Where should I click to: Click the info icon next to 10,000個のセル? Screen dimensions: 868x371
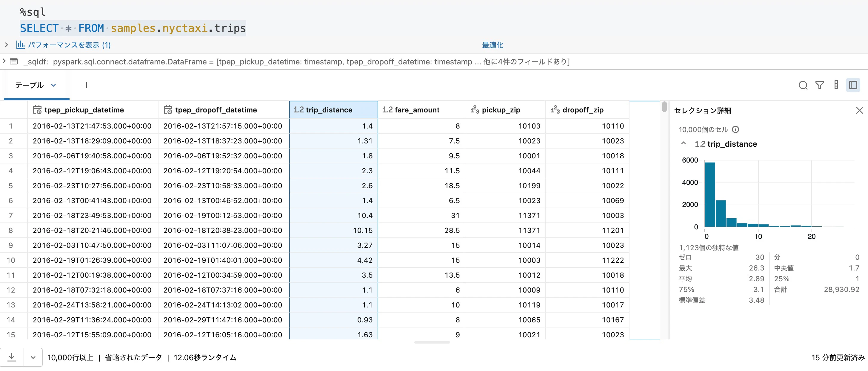pyautogui.click(x=735, y=130)
